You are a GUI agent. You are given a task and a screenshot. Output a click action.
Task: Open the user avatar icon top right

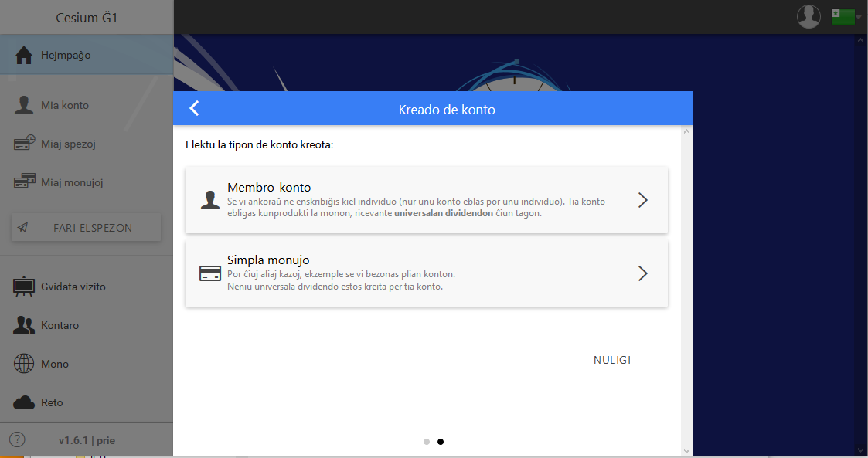pyautogui.click(x=808, y=16)
